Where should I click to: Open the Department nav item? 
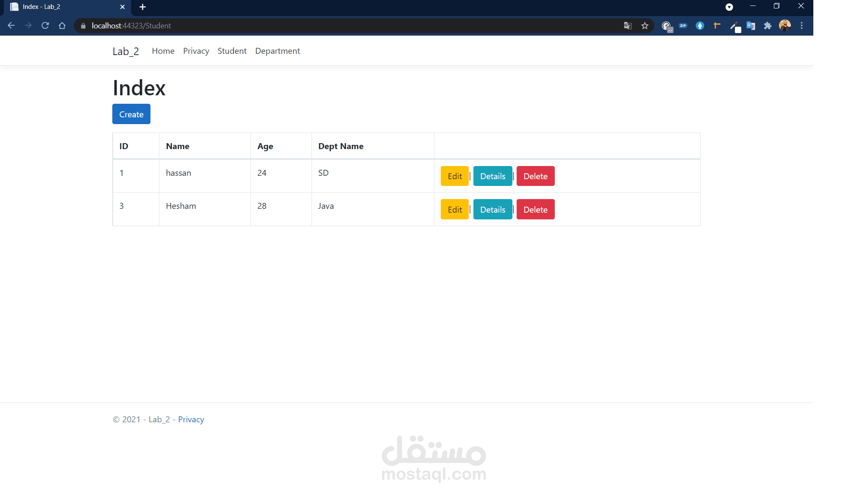(x=277, y=51)
